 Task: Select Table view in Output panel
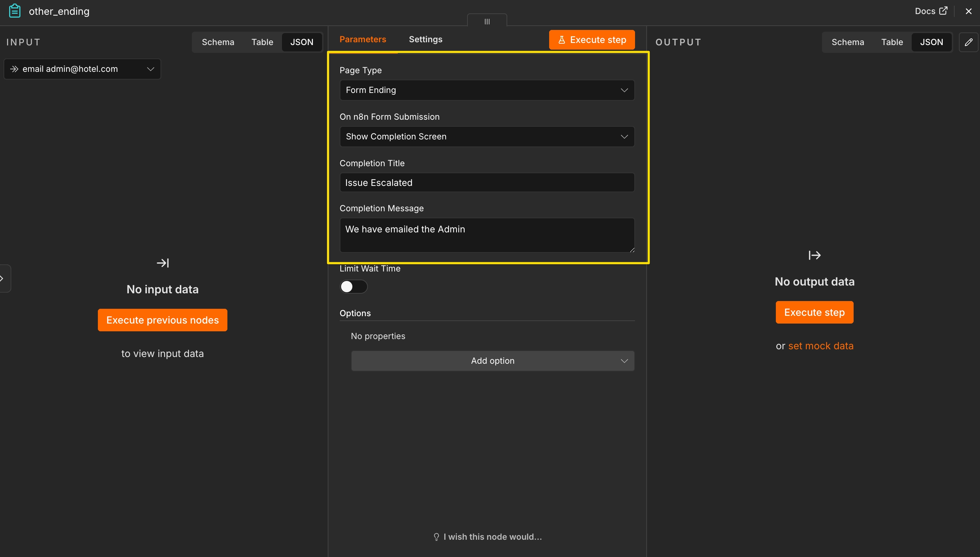tap(892, 42)
